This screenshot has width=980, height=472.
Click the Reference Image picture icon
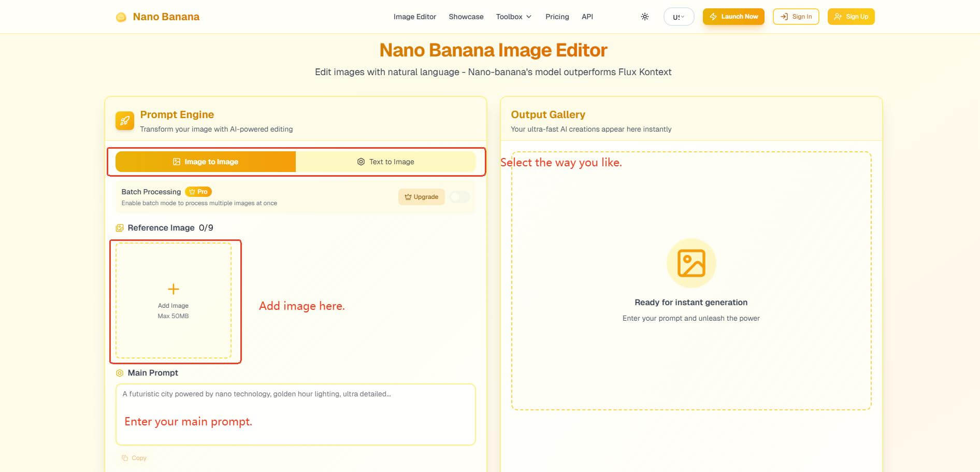(x=120, y=227)
